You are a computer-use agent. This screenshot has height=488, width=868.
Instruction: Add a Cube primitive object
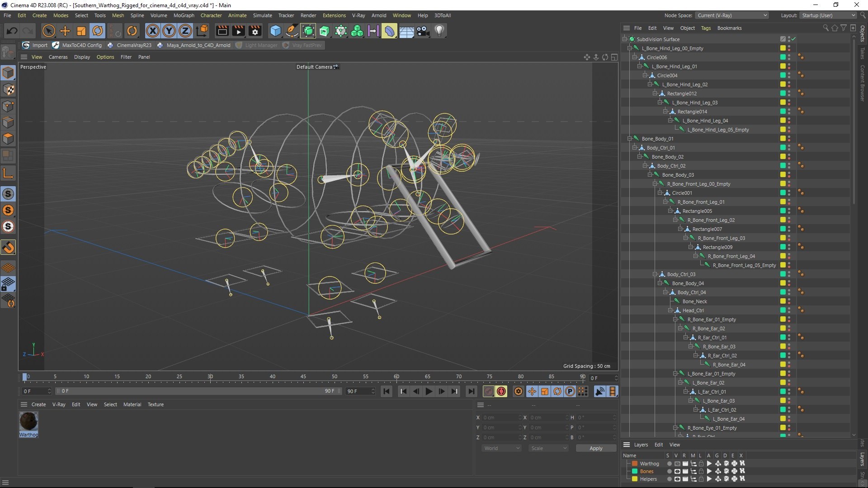coord(275,31)
